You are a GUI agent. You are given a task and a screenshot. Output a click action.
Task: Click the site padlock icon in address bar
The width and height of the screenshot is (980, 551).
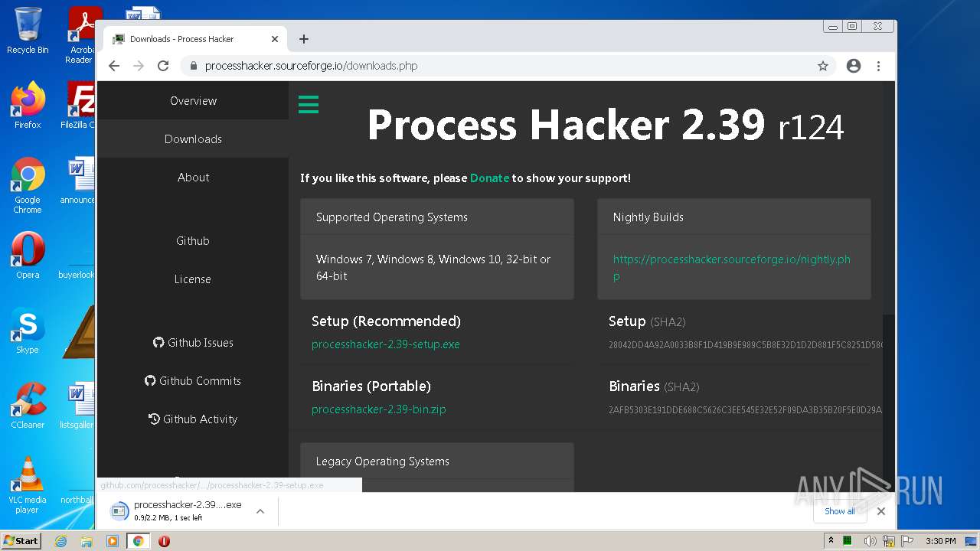pyautogui.click(x=194, y=66)
